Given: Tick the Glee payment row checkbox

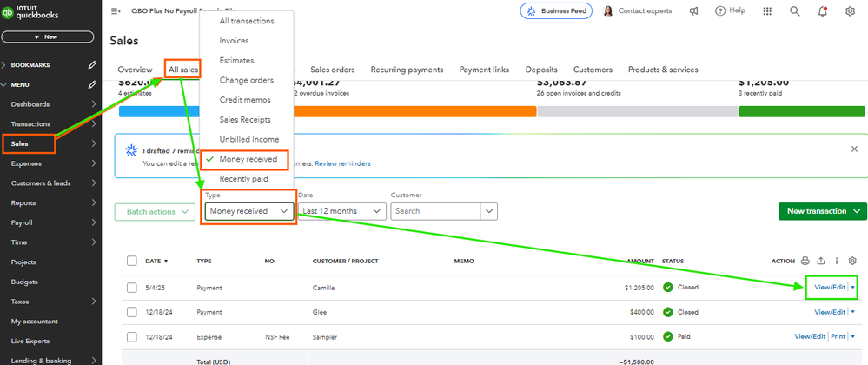Looking at the screenshot, I should [x=132, y=312].
